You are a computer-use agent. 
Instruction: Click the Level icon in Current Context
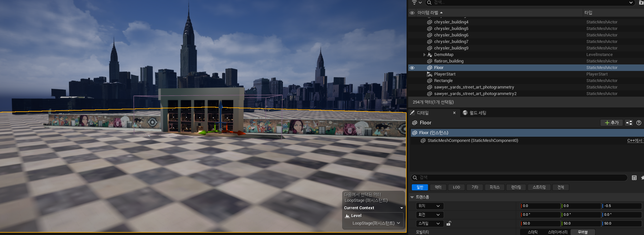[347, 216]
